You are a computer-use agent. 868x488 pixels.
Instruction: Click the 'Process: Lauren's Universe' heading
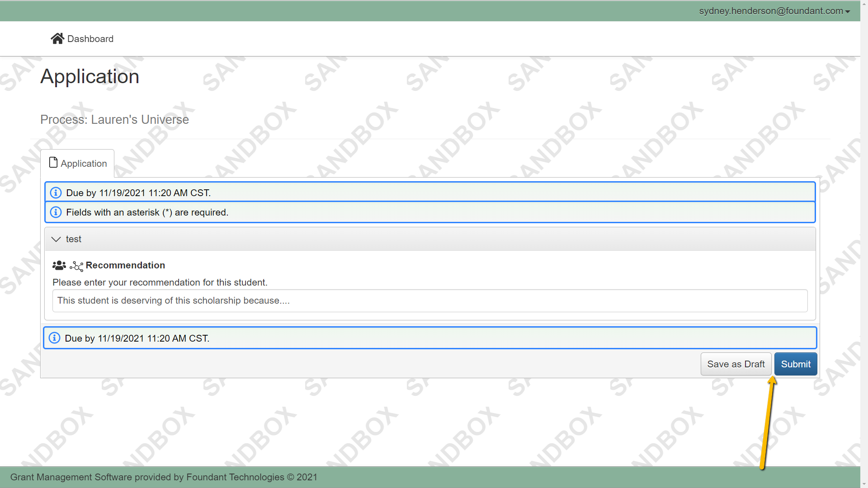point(114,119)
